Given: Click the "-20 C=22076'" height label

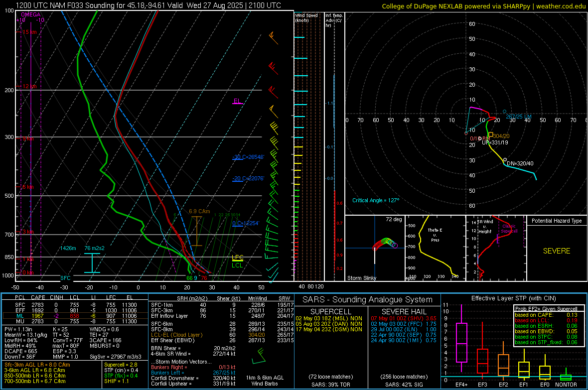Looking at the screenshot, I should tap(248, 178).
